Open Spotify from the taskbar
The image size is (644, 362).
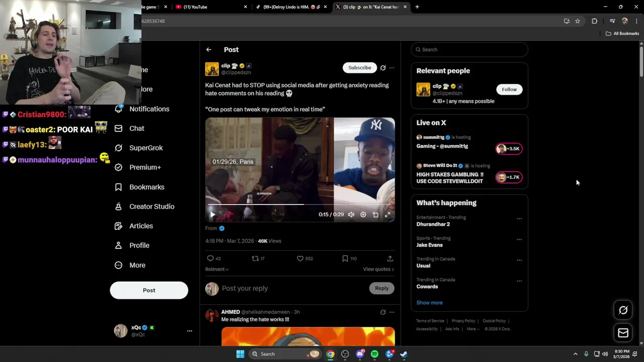tap(374, 354)
